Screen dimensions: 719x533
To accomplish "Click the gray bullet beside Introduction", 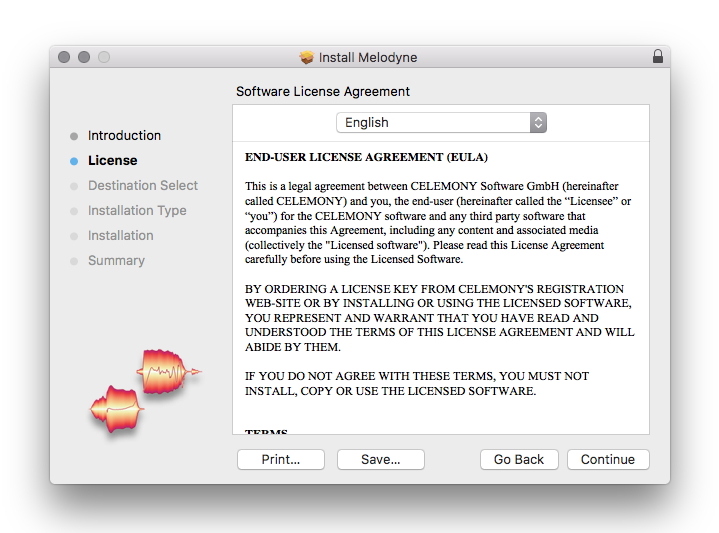I will (74, 136).
